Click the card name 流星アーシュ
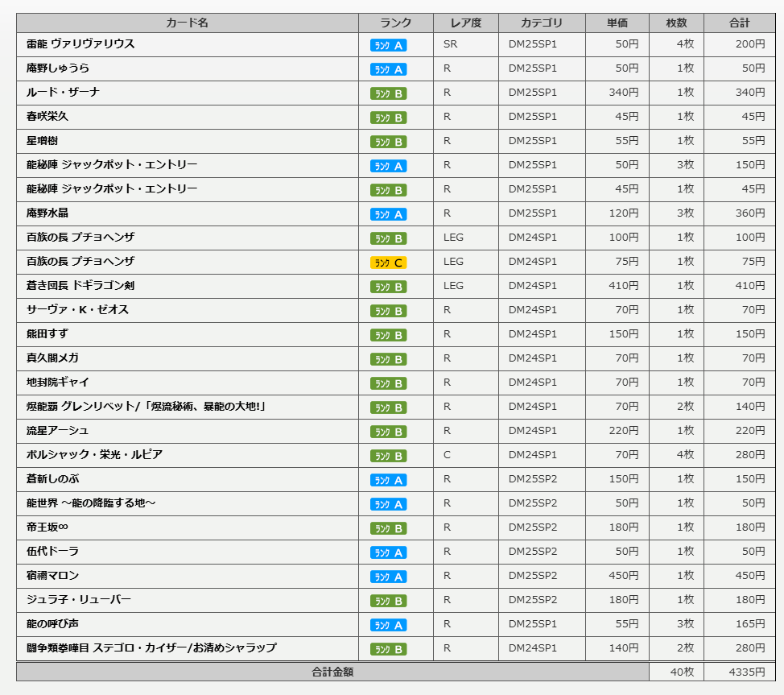Viewport: 784px width, 695px height. [57, 431]
